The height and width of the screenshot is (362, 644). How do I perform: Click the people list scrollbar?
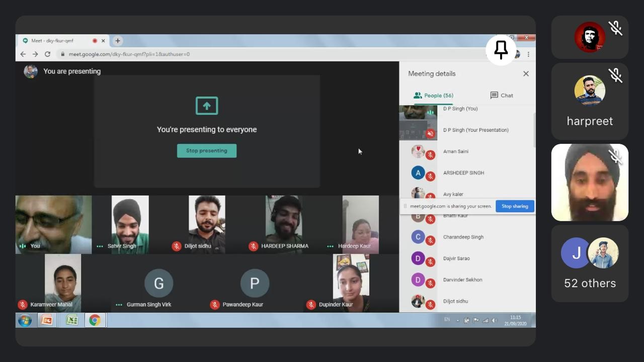(x=534, y=131)
